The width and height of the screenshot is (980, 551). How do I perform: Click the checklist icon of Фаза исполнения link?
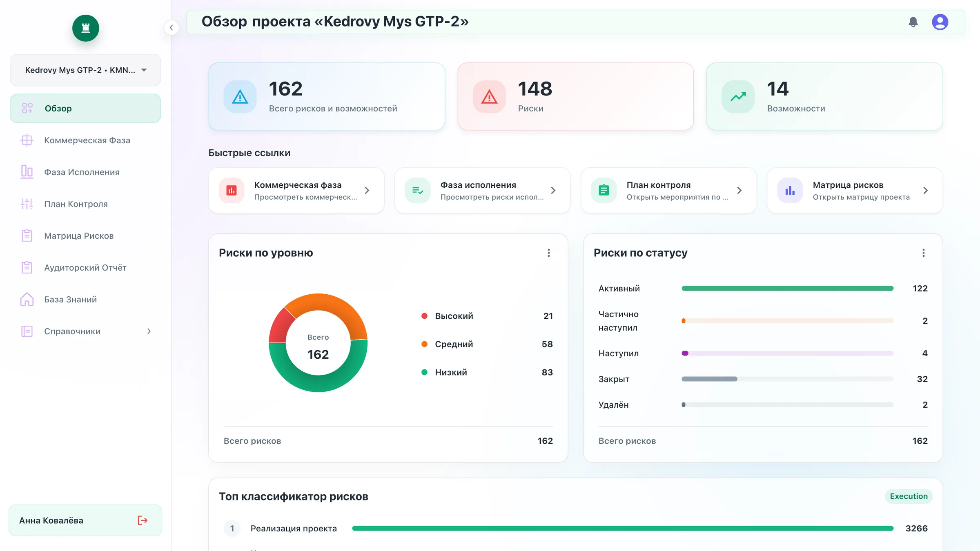418,190
